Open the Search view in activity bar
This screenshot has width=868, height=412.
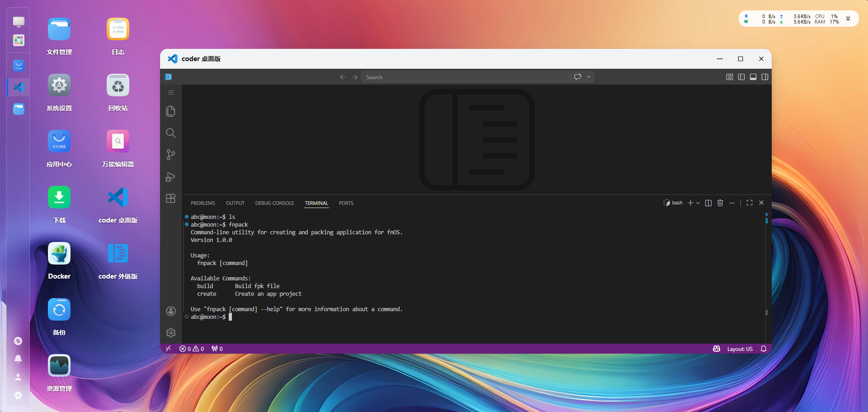click(170, 133)
